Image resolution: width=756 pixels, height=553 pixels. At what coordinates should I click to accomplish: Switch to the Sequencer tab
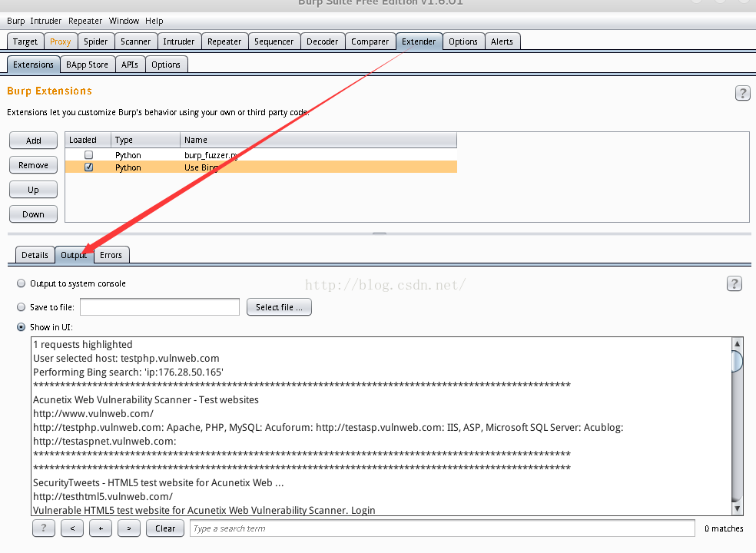click(x=274, y=41)
